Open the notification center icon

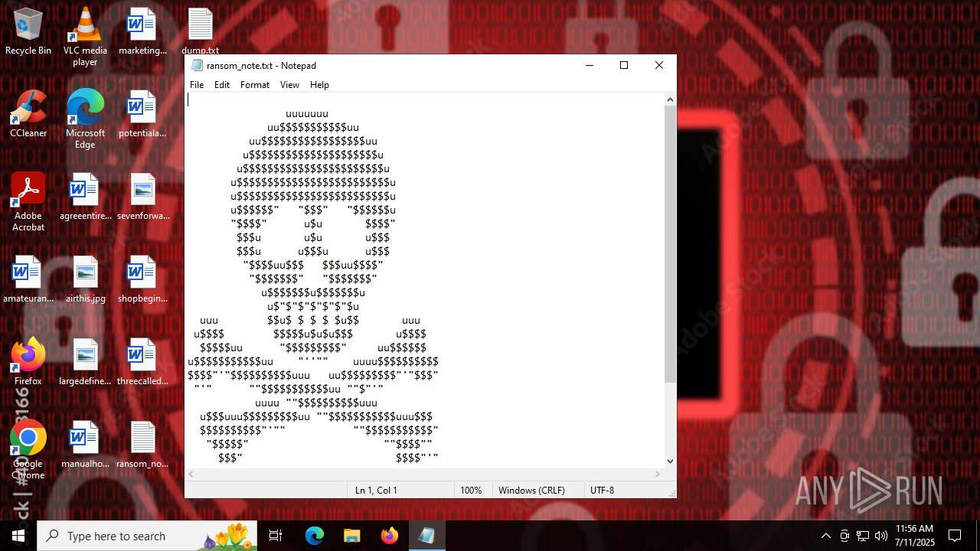pyautogui.click(x=955, y=536)
